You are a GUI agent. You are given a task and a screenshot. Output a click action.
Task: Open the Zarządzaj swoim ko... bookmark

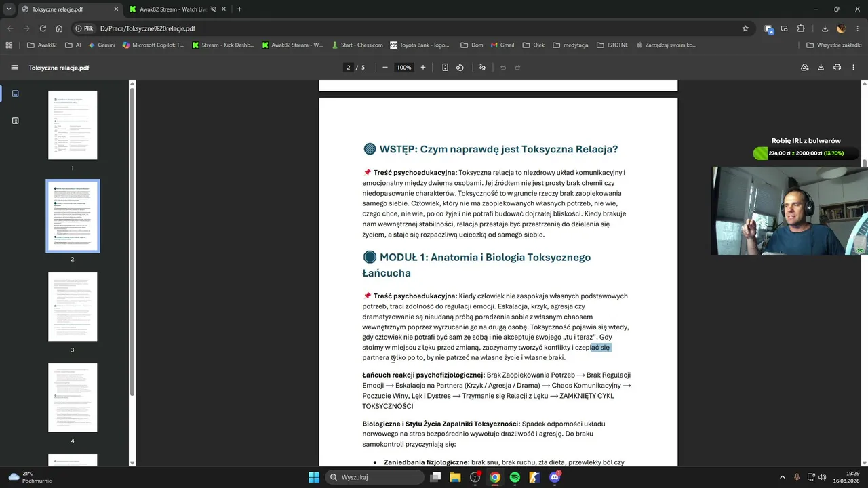(x=666, y=45)
